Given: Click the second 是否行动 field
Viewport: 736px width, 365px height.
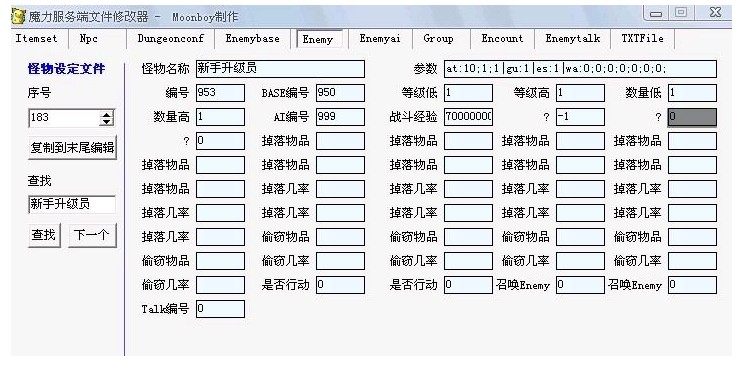Looking at the screenshot, I should tap(468, 285).
